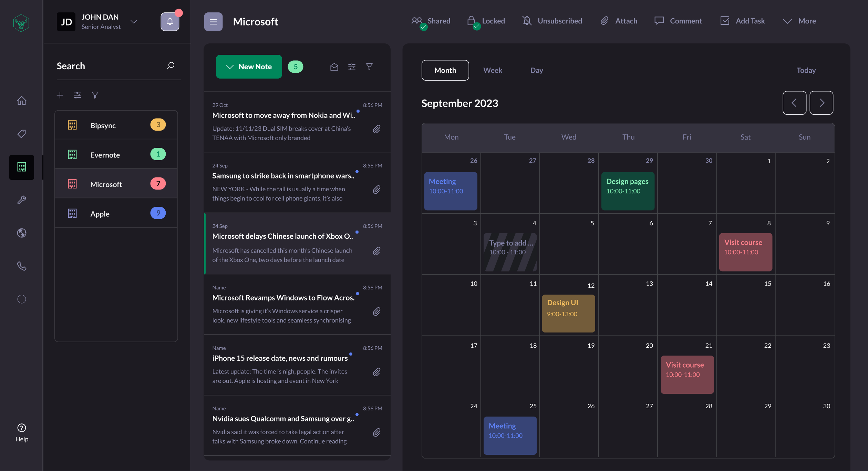Viewport: 868px width, 471px height.
Task: Go to previous month
Action: point(794,103)
